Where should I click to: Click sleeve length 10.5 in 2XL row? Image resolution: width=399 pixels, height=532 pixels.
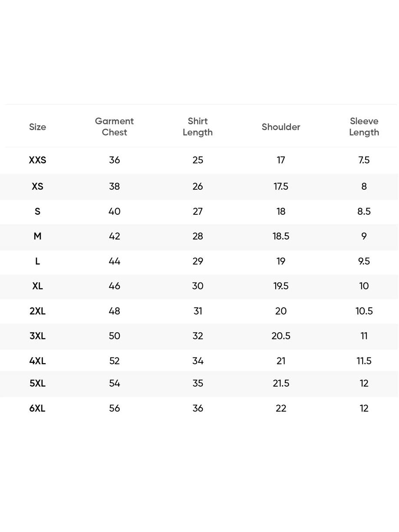tap(364, 311)
